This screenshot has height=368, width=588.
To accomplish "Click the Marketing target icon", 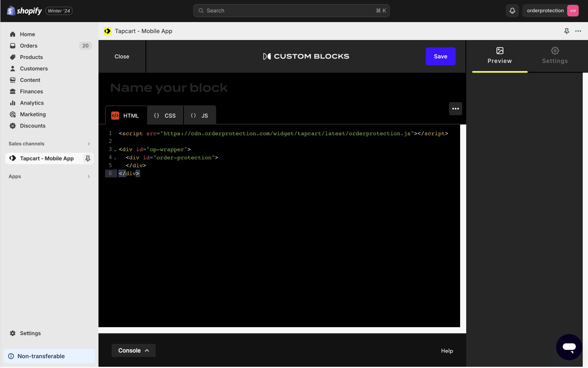I will (13, 114).
